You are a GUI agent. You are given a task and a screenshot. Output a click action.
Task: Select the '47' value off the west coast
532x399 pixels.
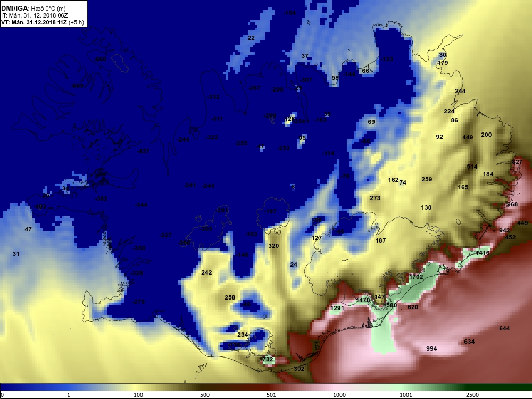pos(28,229)
